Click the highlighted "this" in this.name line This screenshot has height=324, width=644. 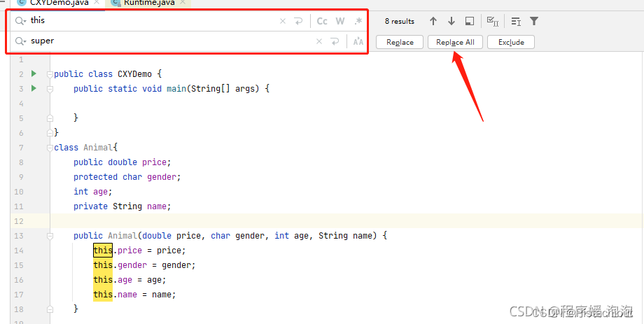point(103,295)
